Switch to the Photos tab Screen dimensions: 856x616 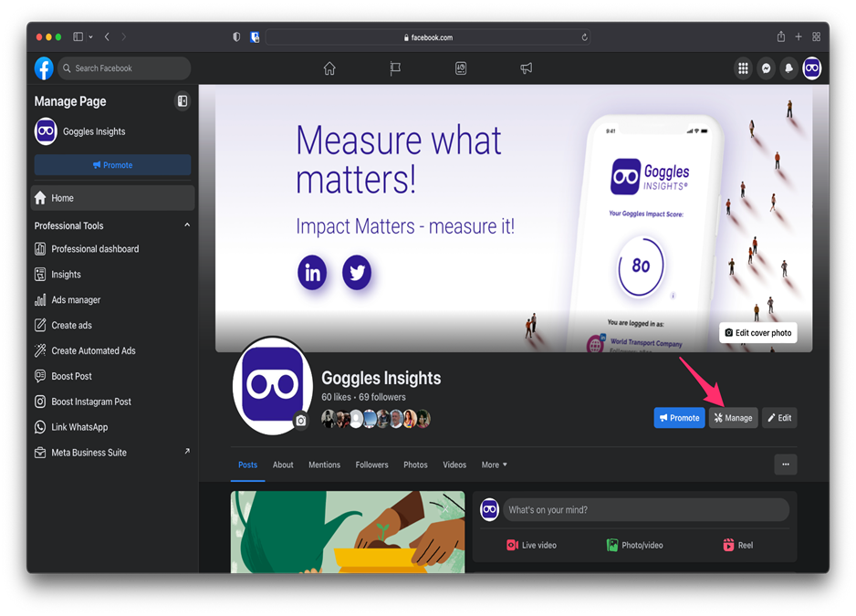[415, 465]
